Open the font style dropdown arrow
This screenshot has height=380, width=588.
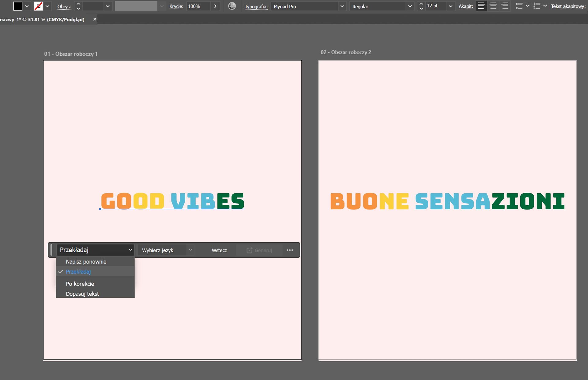[410, 6]
